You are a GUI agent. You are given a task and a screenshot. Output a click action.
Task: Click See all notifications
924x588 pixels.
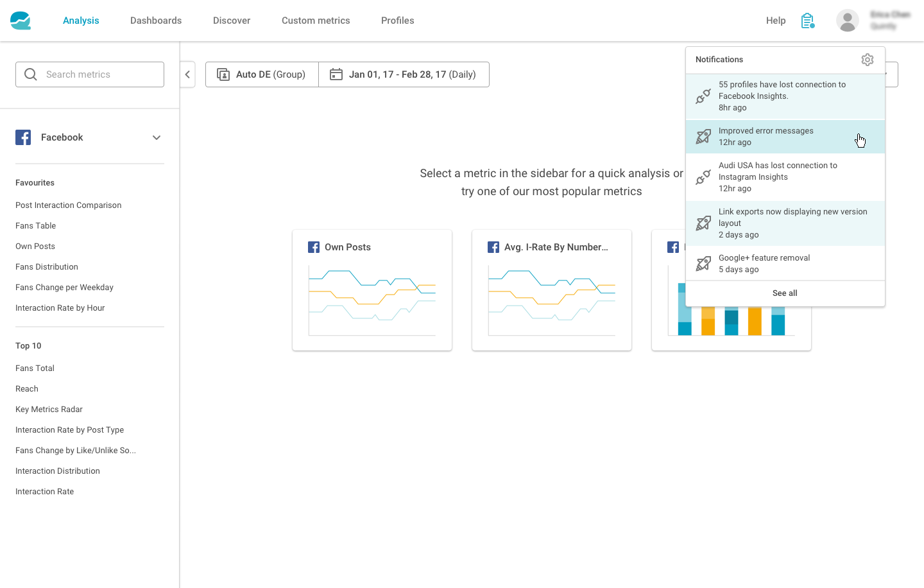pos(785,293)
